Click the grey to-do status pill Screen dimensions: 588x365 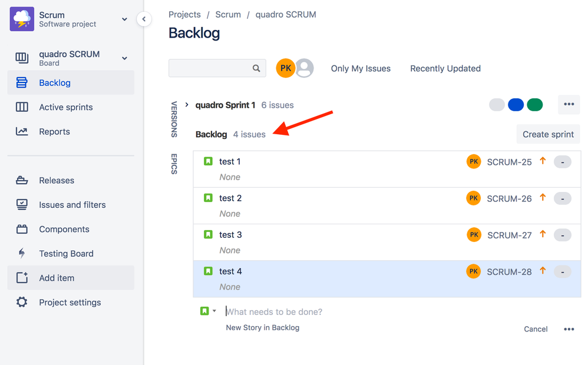pos(497,105)
